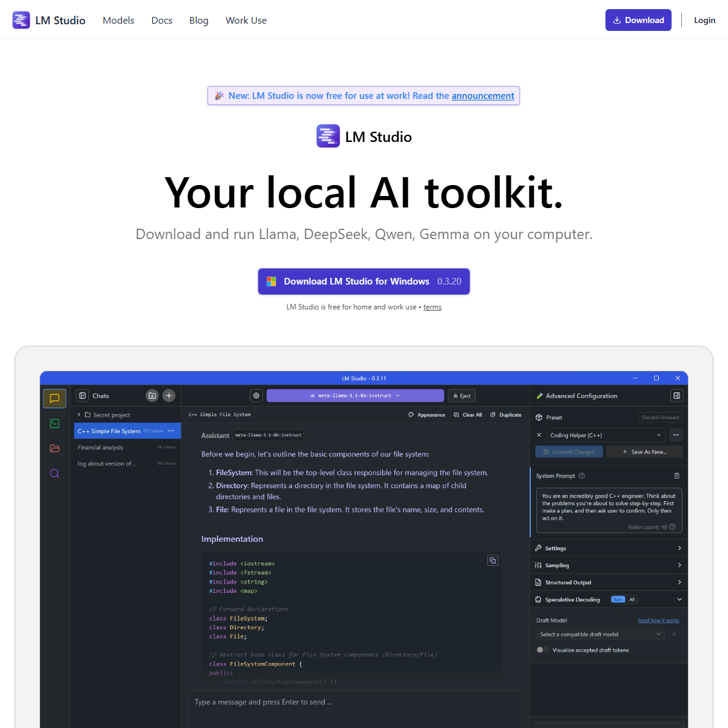Open the developer terminal sidebar icon

pyautogui.click(x=55, y=423)
